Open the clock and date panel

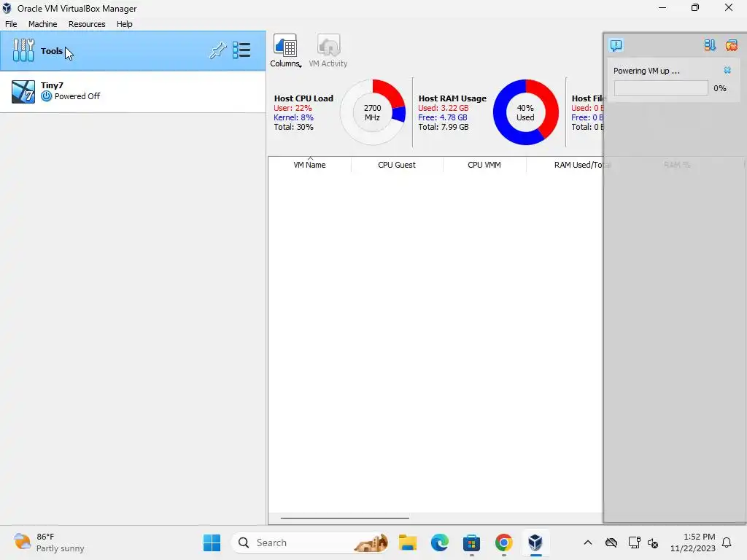pos(693,542)
